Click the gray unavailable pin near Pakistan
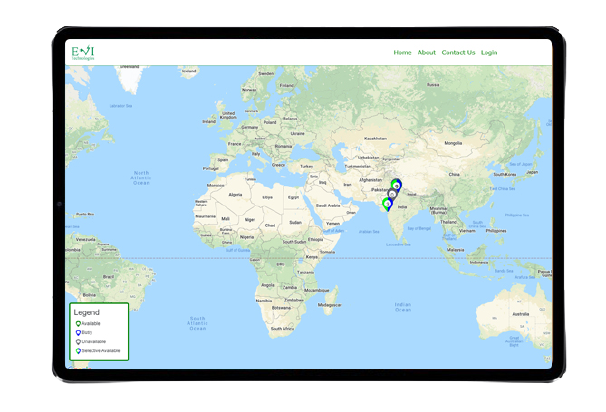This screenshot has width=606, height=412. pos(392,194)
